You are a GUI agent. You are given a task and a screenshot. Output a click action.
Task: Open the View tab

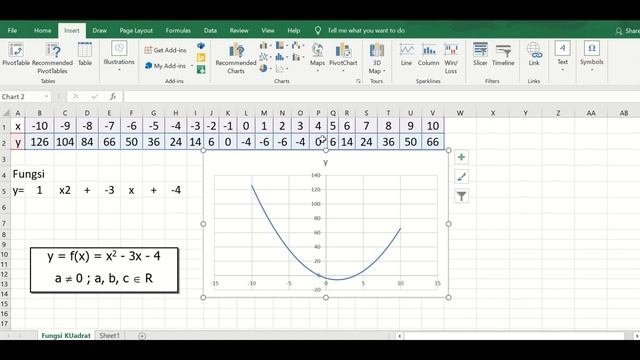click(x=268, y=31)
